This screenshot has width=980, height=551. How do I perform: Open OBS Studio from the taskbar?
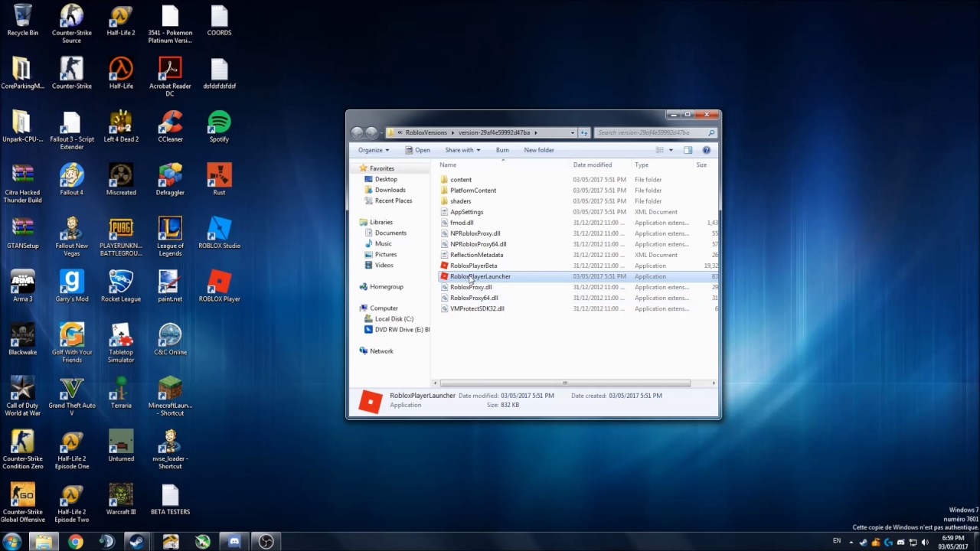click(x=266, y=541)
